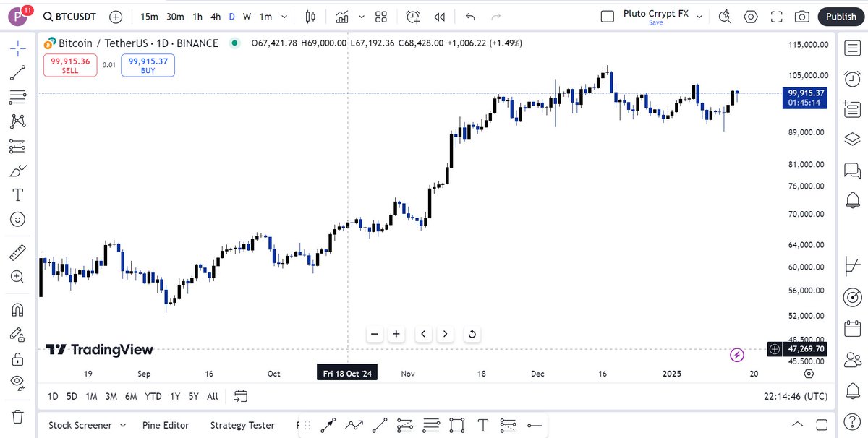Image resolution: width=868 pixels, height=438 pixels.
Task: Select the polyline path tool in floating toolbar
Action: point(354,424)
